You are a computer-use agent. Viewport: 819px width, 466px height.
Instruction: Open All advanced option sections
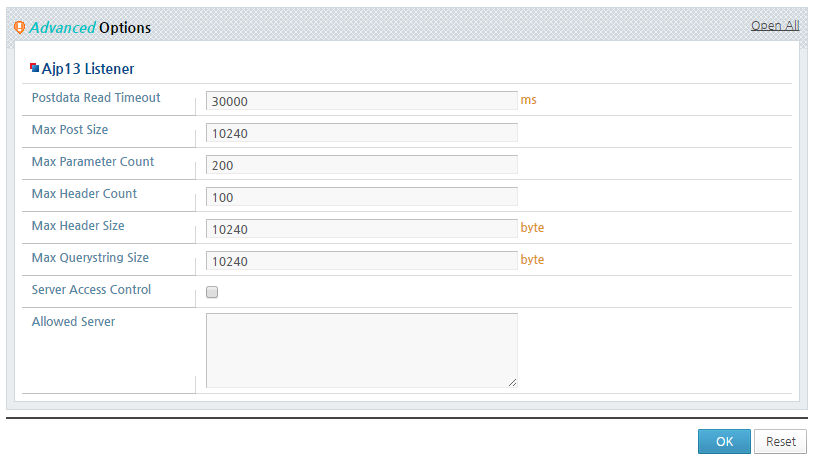(775, 26)
